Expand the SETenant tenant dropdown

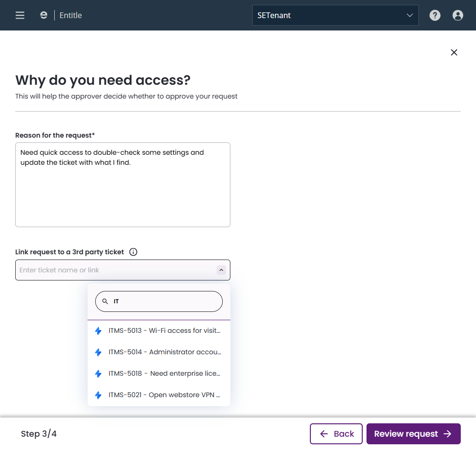point(335,15)
